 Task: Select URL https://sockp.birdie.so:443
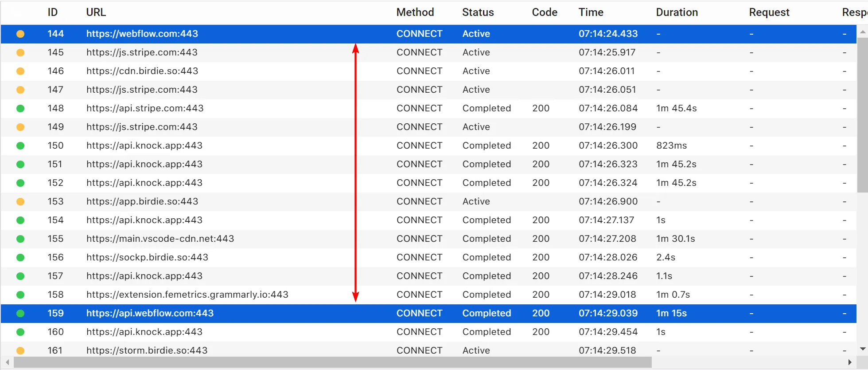pyautogui.click(x=147, y=257)
